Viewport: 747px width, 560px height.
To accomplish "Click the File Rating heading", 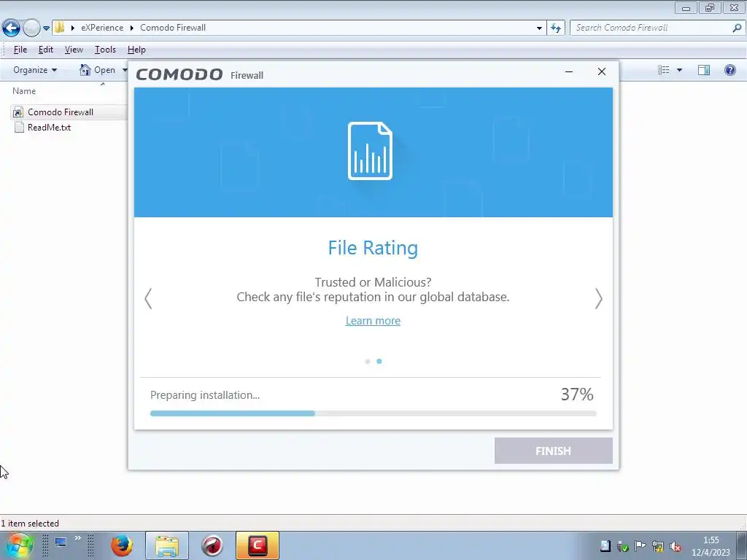I will (373, 248).
